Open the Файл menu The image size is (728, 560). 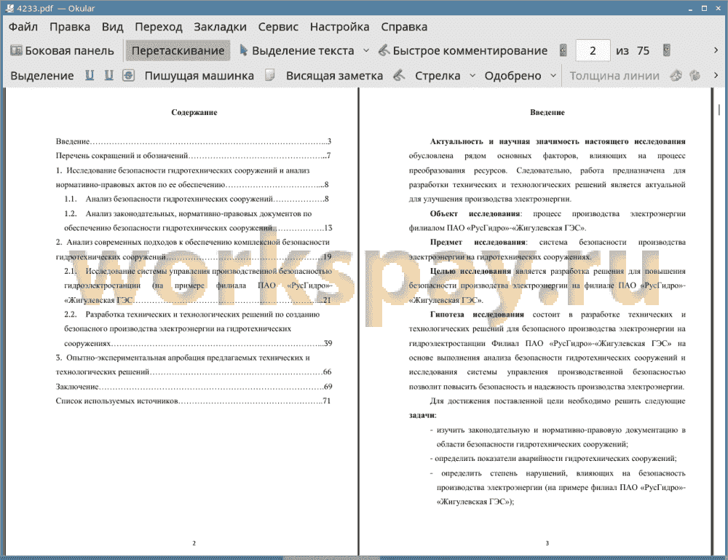[x=23, y=27]
